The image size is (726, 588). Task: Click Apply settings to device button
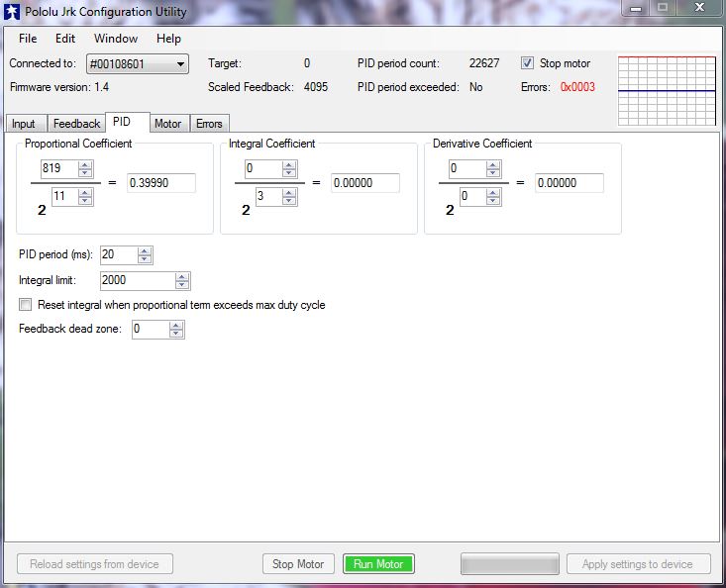tap(638, 564)
